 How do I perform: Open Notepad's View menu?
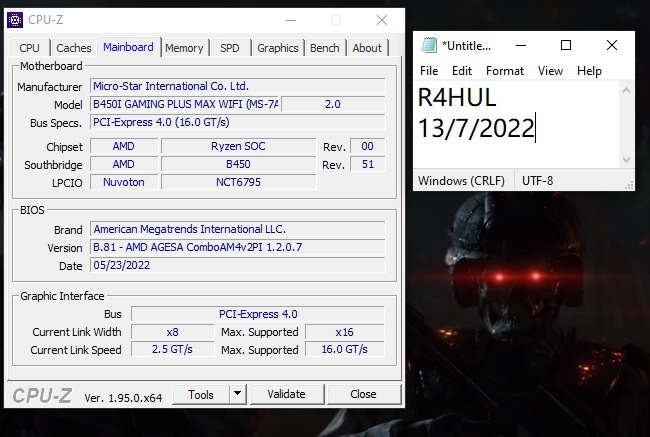[550, 71]
